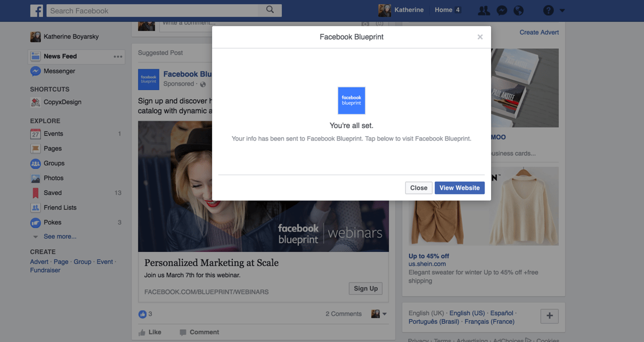
Task: Select the Events calendar icon
Action: 35,133
